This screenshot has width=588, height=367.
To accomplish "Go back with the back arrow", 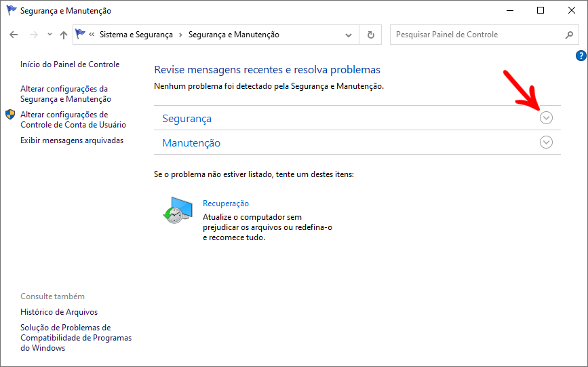I will (x=14, y=35).
